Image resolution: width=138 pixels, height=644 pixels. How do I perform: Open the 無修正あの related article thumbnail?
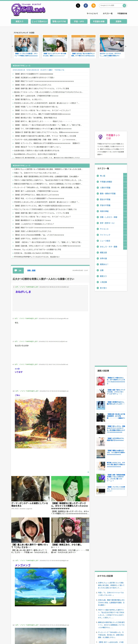coord(70,530)
